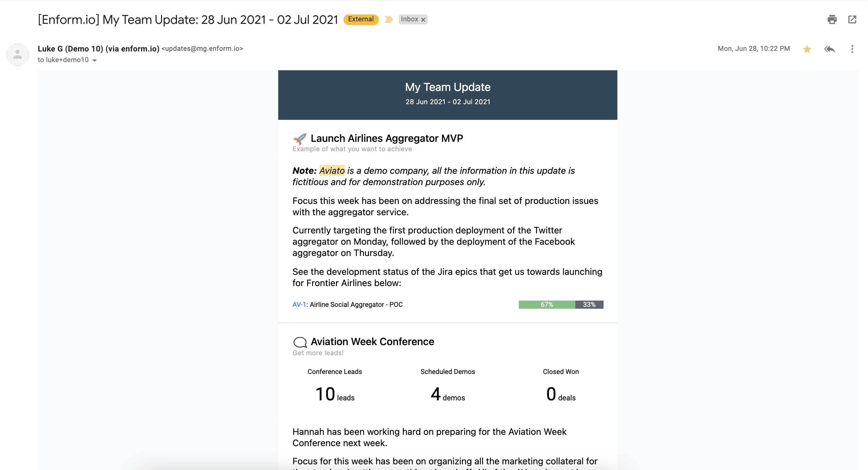Open the AV-1 Jira epic link
This screenshot has width=868, height=470.
click(x=299, y=304)
